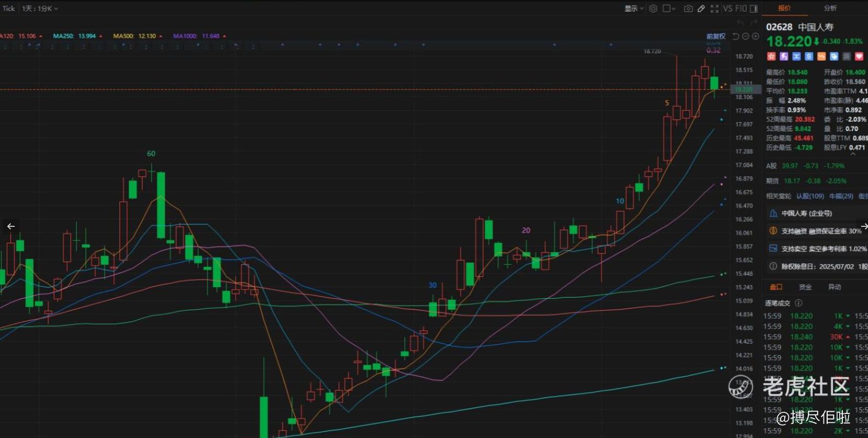Image resolution: width=868 pixels, height=438 pixels.
Task: Open the VS compare function
Action: pyautogui.click(x=728, y=8)
